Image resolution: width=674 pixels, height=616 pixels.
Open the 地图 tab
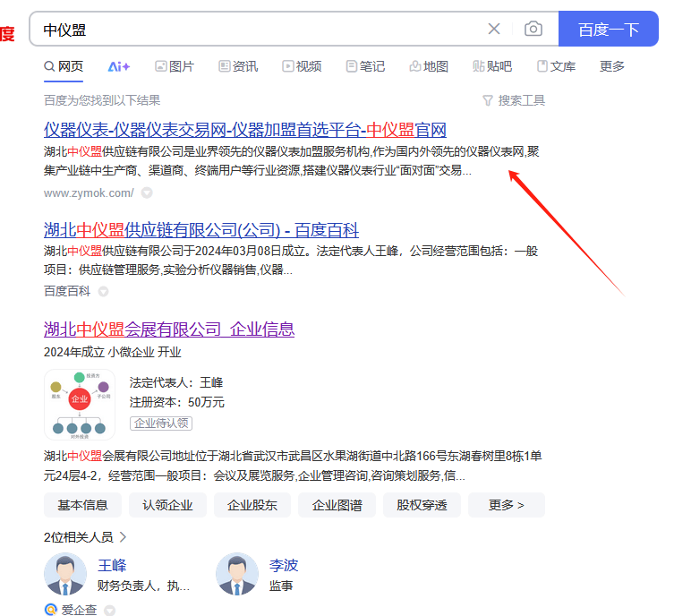click(x=428, y=66)
